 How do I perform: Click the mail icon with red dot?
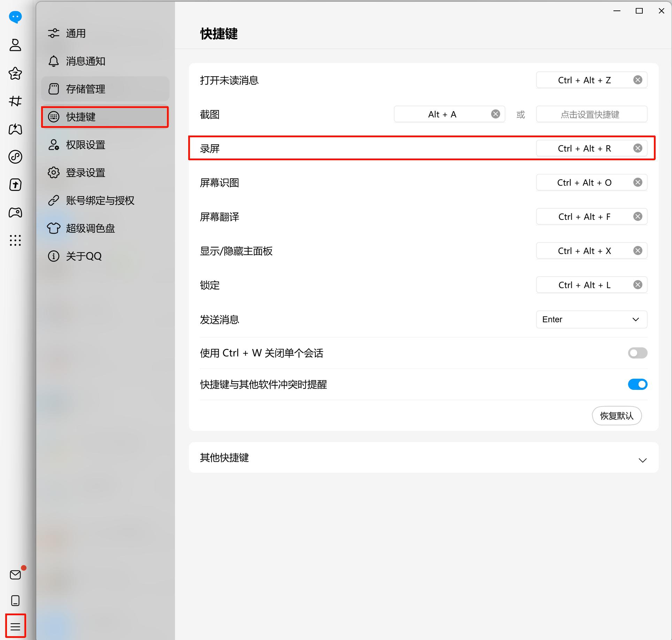[x=15, y=575]
